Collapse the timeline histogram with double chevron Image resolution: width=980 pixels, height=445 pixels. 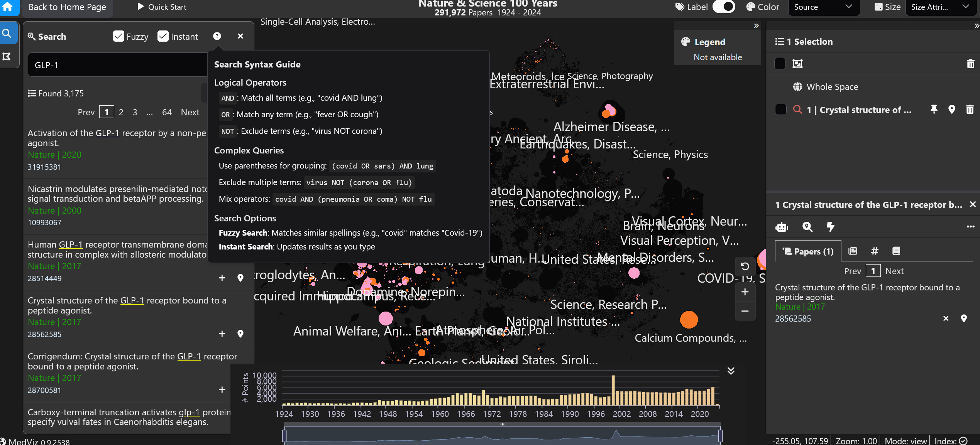[x=731, y=371]
